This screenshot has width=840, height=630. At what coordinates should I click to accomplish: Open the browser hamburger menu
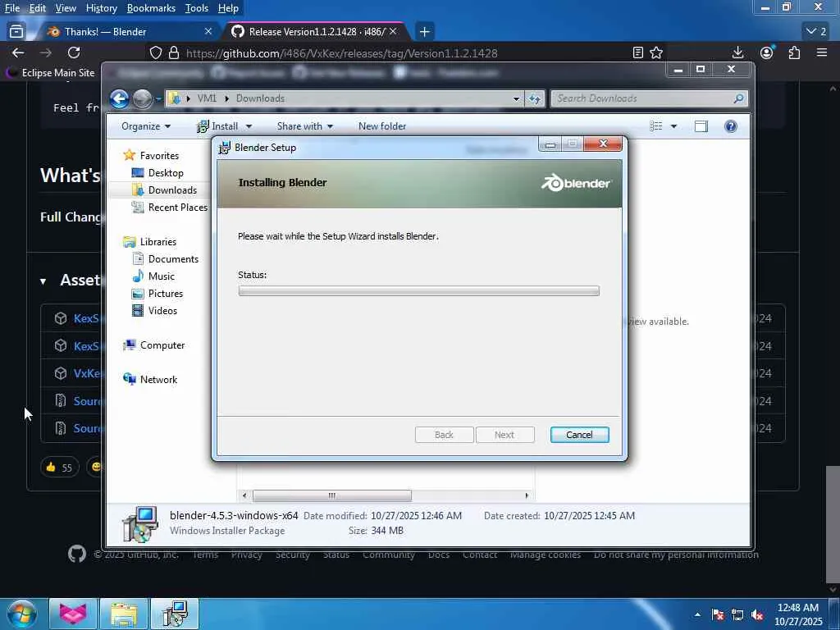tap(822, 52)
